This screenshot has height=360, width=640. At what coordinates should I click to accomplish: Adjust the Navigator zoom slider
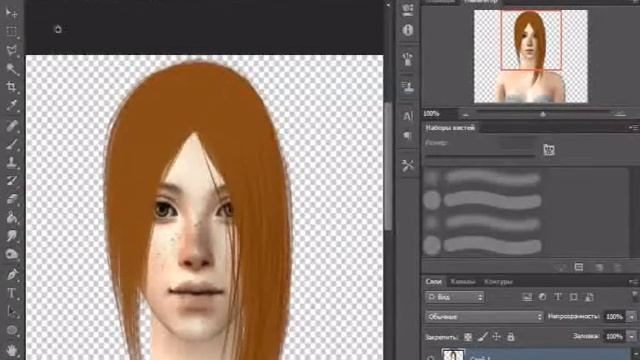(x=543, y=113)
